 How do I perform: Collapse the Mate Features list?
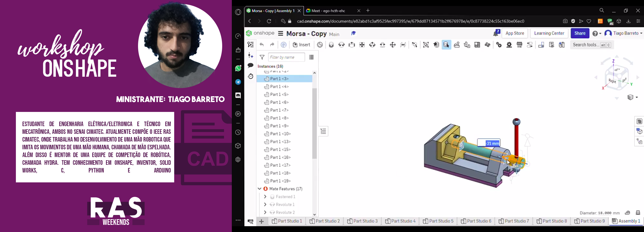(x=260, y=189)
